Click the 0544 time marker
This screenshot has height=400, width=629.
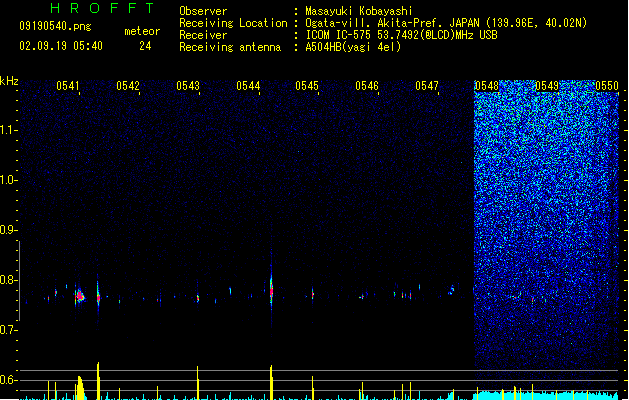coord(248,86)
